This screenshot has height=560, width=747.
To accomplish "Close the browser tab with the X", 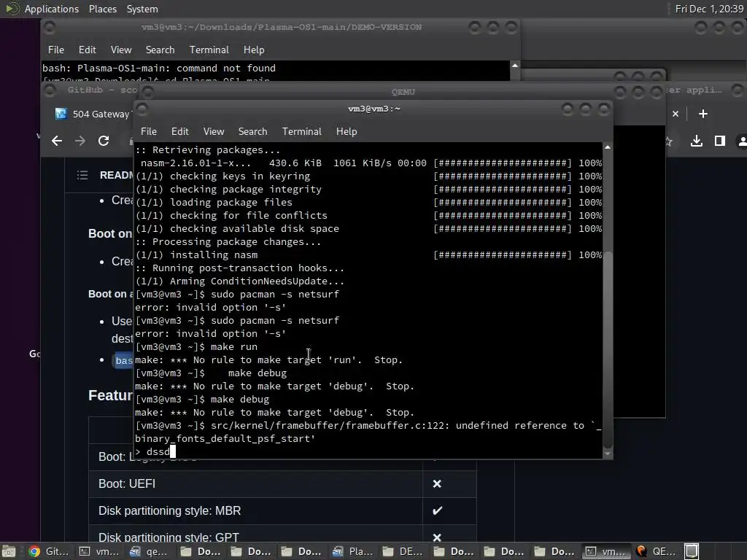I will (x=675, y=114).
